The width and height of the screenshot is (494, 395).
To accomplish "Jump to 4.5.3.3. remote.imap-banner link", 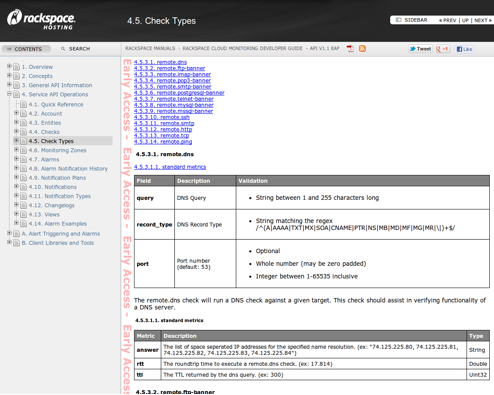I will pyautogui.click(x=172, y=74).
